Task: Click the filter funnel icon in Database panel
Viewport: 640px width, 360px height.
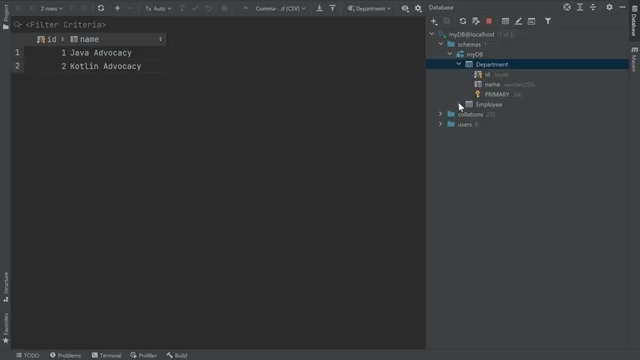Action: coord(548,21)
